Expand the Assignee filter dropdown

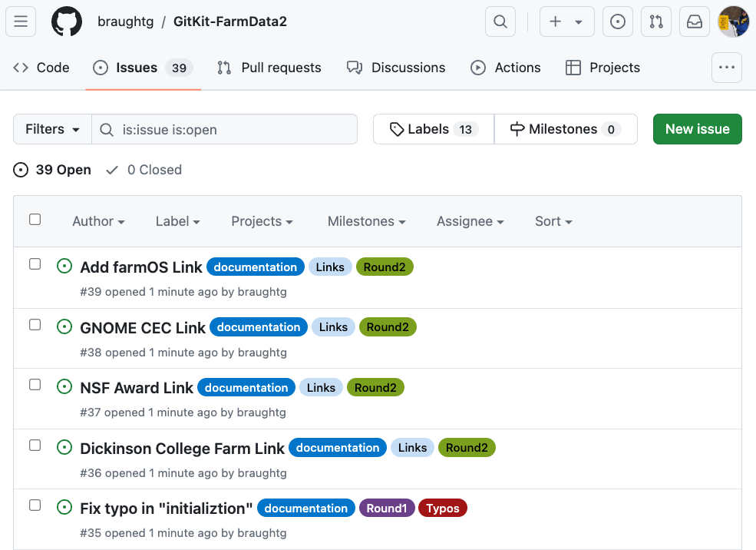[x=470, y=221]
